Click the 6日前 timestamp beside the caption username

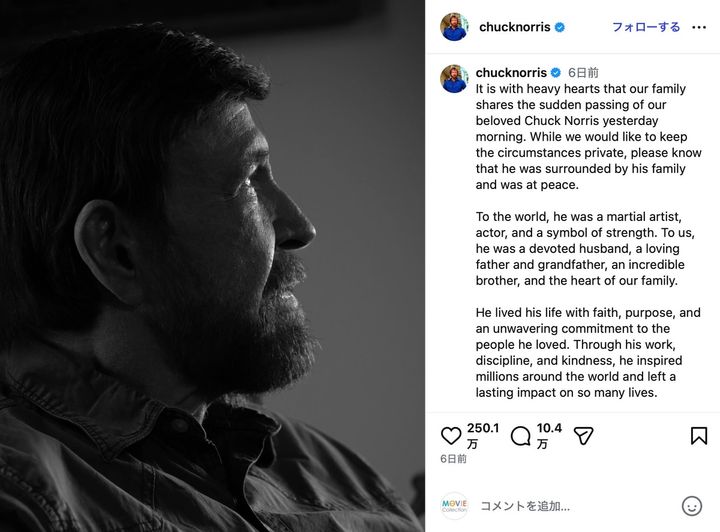point(583,73)
